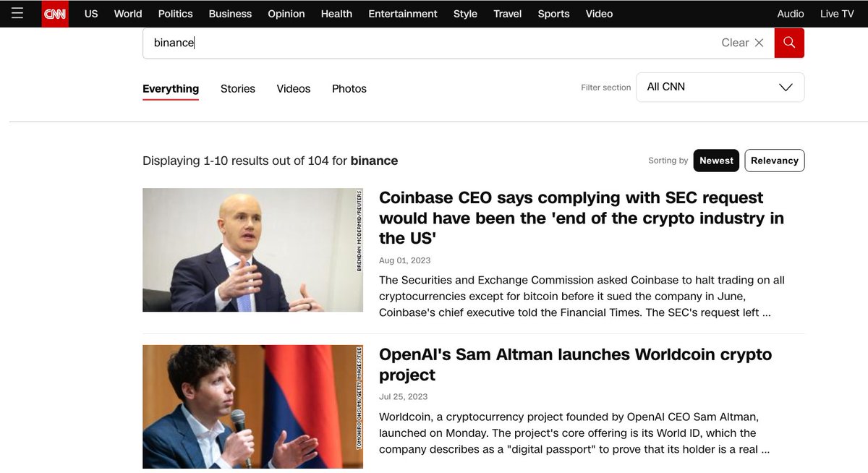Open the Politics section
Screen dimensions: 868x473
176,14
